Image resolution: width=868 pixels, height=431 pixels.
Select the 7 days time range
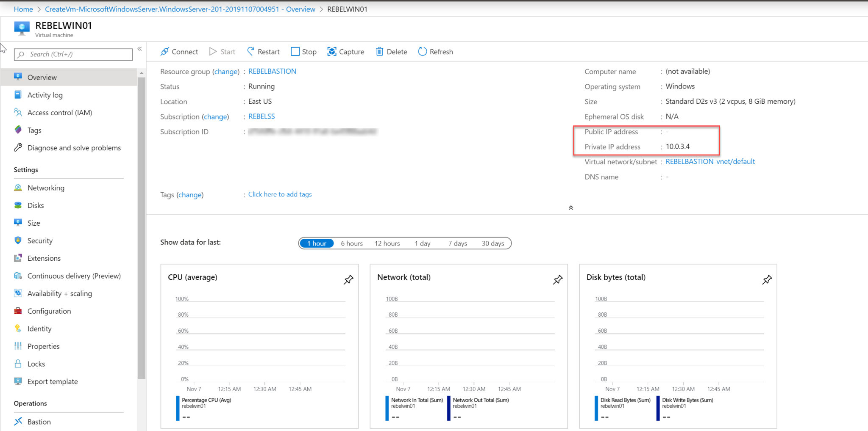pyautogui.click(x=457, y=243)
